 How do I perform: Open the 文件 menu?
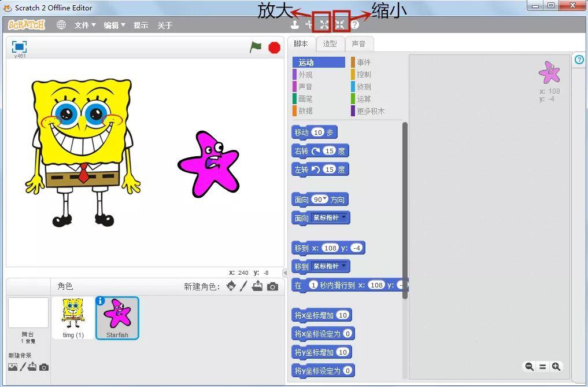[85, 25]
